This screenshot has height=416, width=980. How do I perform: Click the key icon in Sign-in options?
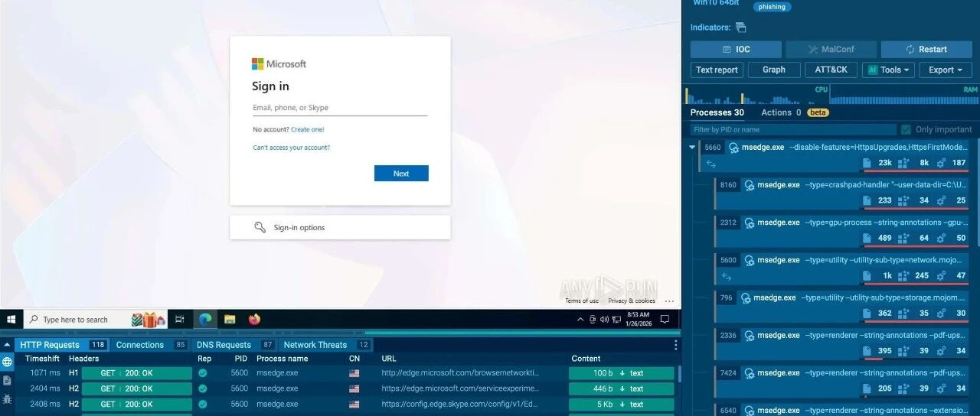pyautogui.click(x=260, y=227)
